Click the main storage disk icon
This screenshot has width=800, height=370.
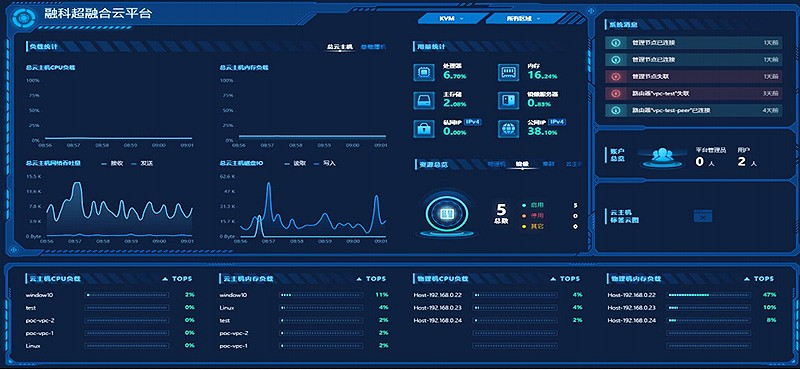pos(423,100)
